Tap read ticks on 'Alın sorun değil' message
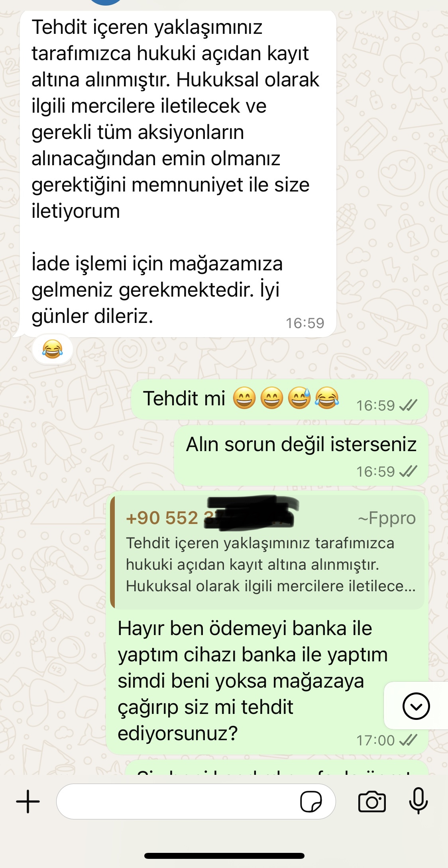The height and width of the screenshot is (868, 448). click(x=408, y=471)
